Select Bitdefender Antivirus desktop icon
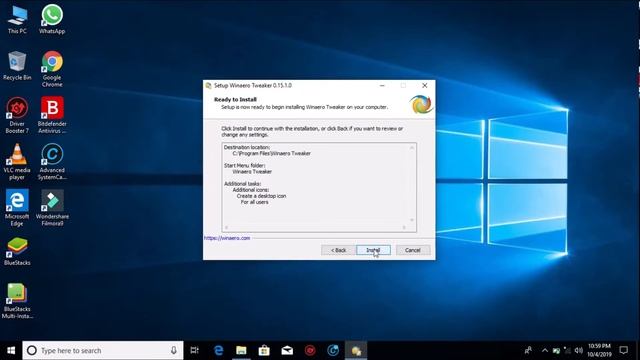This screenshot has width=640, height=360. point(52,116)
